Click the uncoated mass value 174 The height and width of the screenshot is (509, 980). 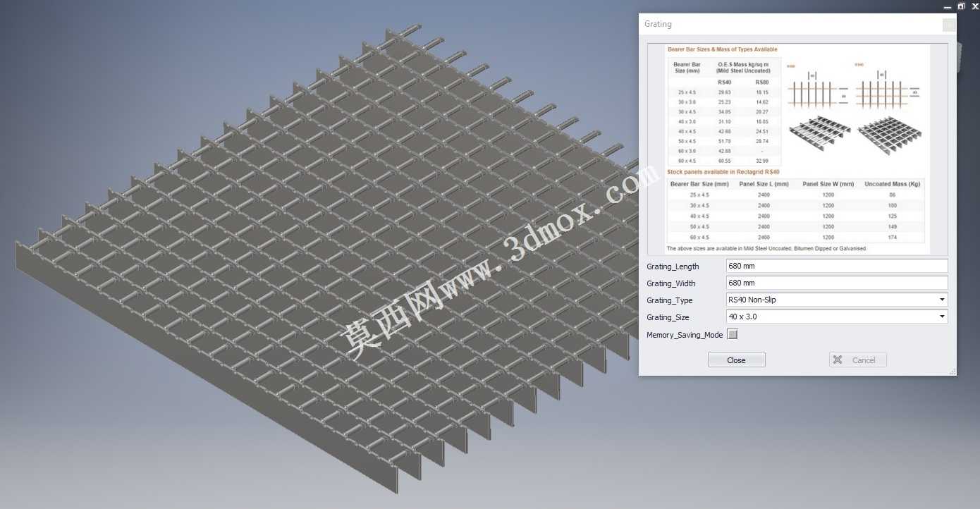coord(893,238)
